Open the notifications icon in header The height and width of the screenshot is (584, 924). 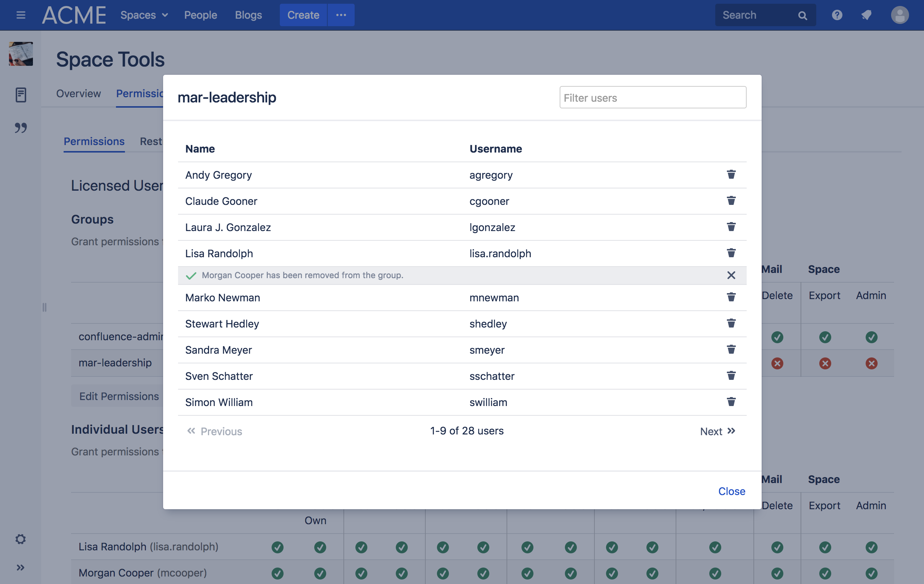point(866,15)
